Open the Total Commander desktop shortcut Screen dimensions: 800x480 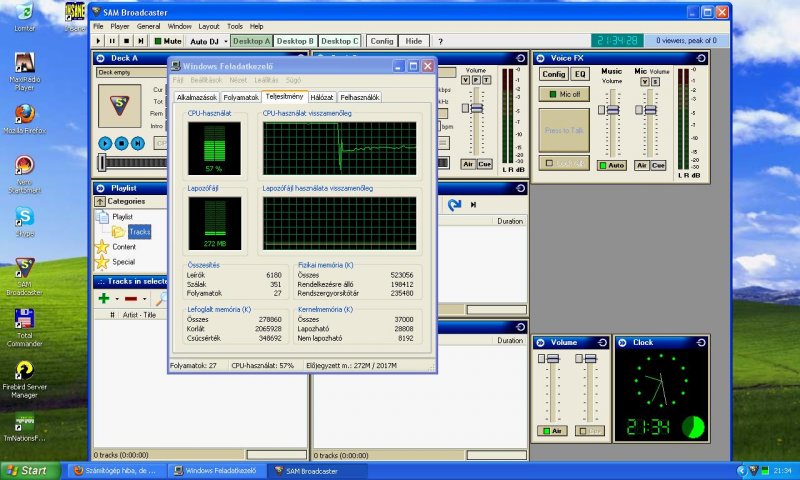pyautogui.click(x=24, y=320)
